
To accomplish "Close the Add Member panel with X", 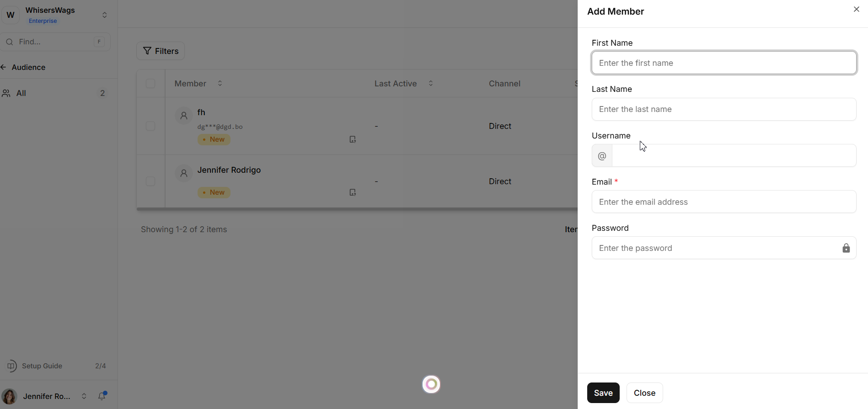I will pyautogui.click(x=856, y=9).
